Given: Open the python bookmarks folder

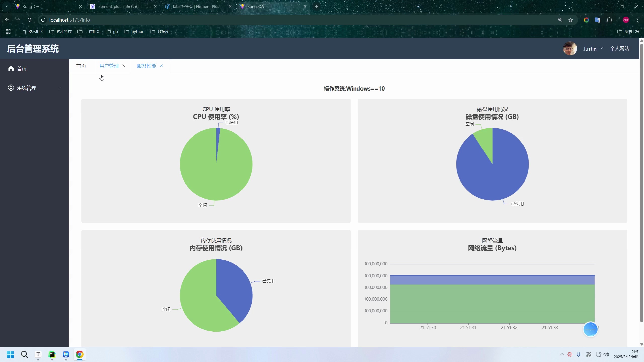Looking at the screenshot, I should pos(134,31).
